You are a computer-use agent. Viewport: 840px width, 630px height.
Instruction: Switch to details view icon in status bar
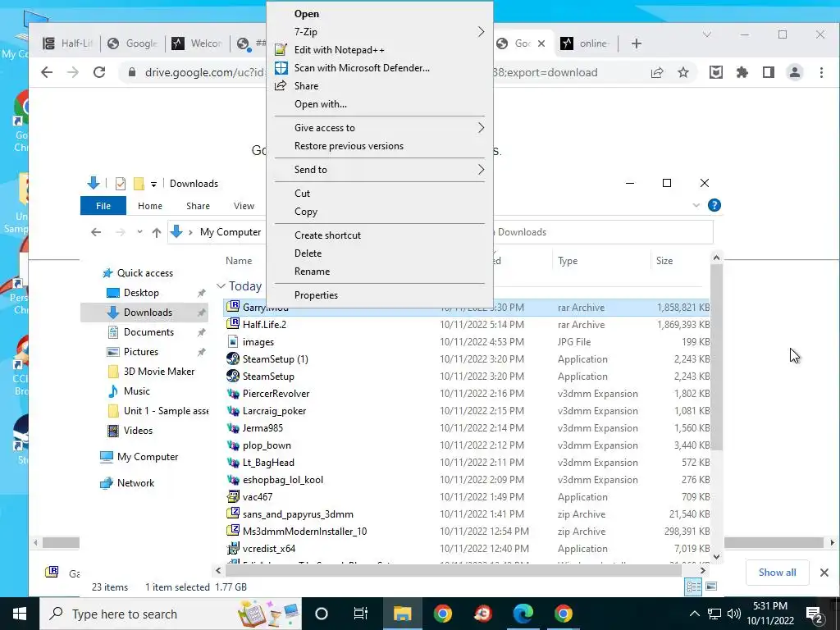[693, 587]
